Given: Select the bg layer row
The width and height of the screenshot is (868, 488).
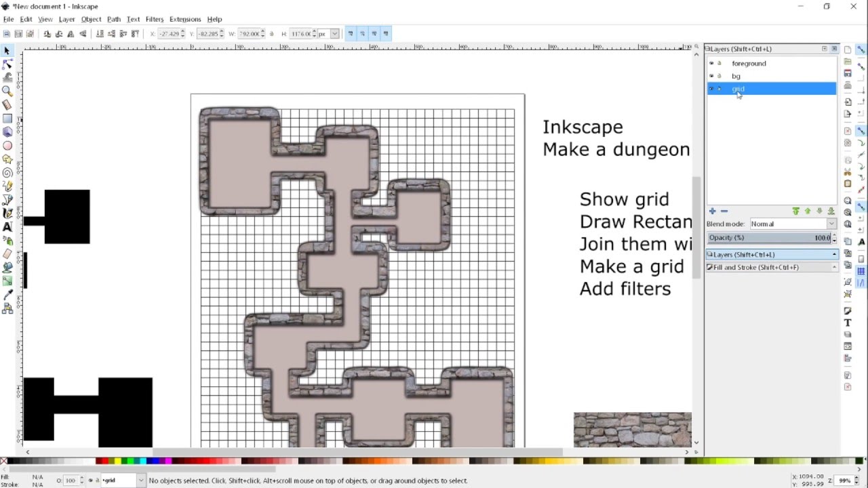Looking at the screenshot, I should (x=772, y=76).
